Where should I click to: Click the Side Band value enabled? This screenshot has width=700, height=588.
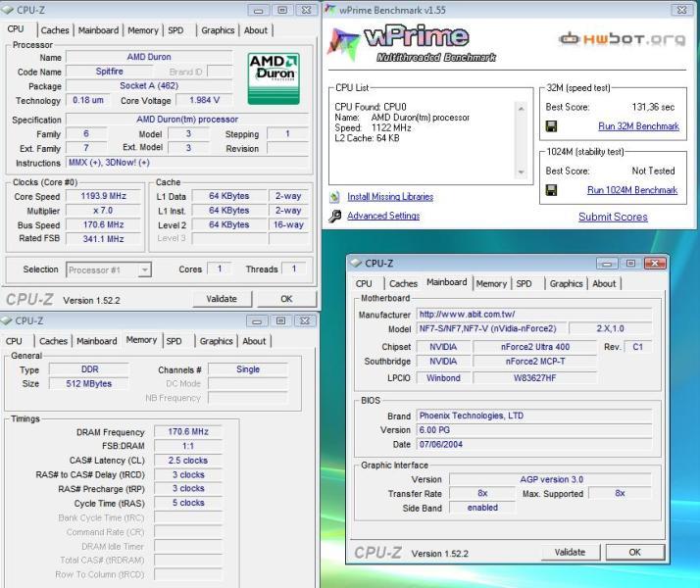pyautogui.click(x=482, y=508)
